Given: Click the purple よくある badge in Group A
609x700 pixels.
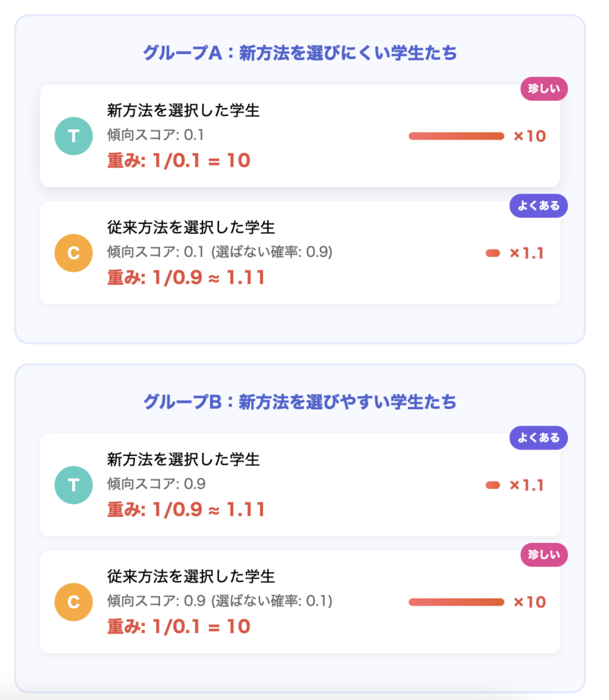Looking at the screenshot, I should [538, 206].
